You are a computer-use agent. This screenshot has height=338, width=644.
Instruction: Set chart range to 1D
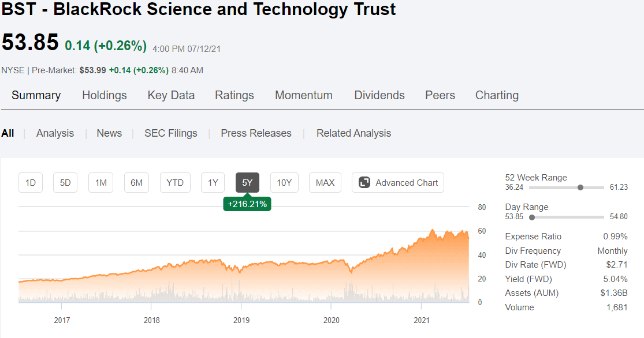(31, 182)
